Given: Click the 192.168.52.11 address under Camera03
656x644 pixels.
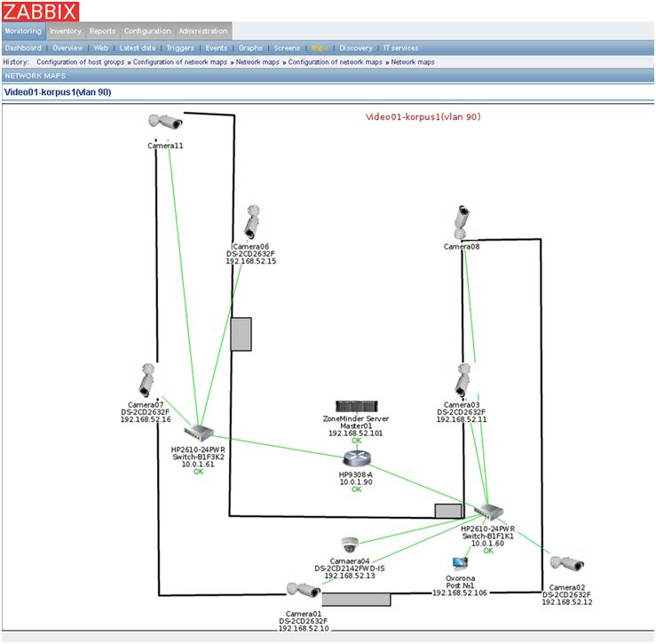Looking at the screenshot, I should pos(462,419).
